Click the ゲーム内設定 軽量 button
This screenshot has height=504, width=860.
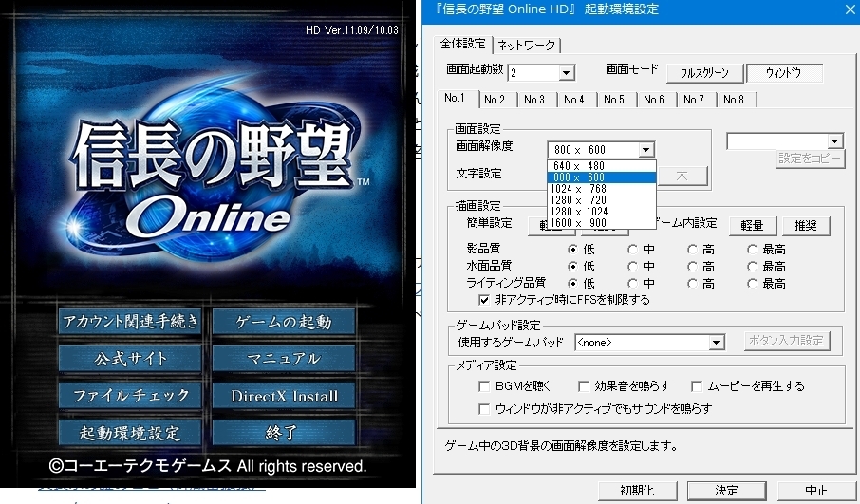(x=752, y=225)
